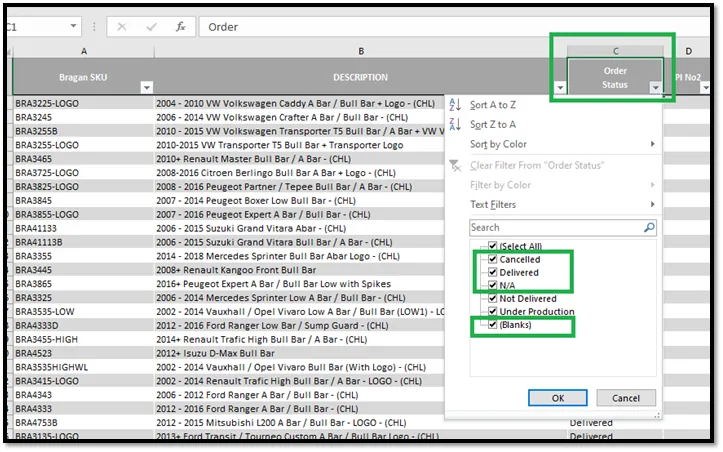Click cell BRA3245
Image resolution: width=723 pixels, height=452 pixels.
83,117
